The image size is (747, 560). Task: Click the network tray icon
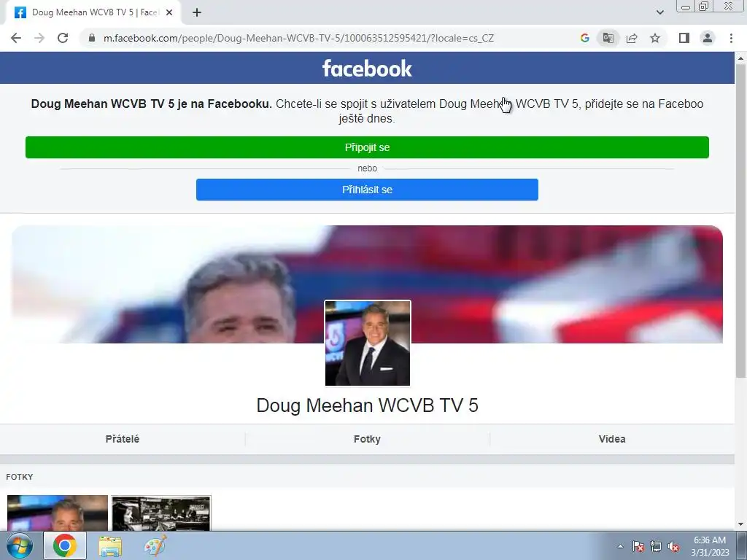tap(656, 546)
